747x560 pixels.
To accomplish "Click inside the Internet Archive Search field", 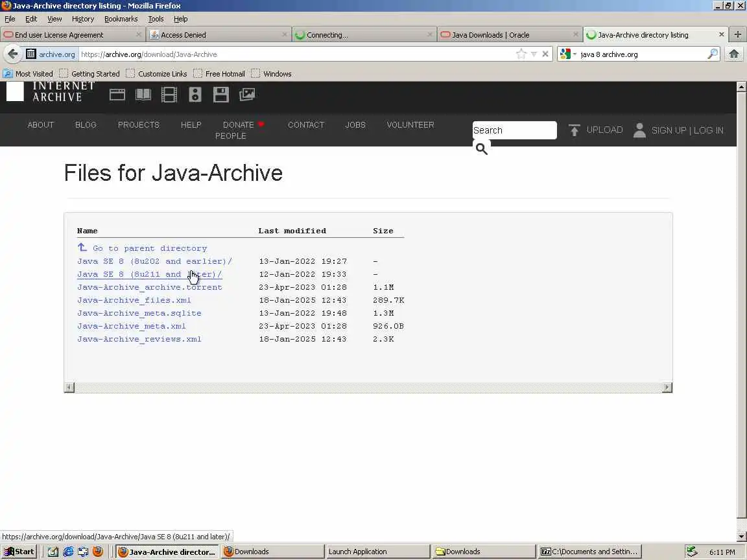I will [514, 130].
